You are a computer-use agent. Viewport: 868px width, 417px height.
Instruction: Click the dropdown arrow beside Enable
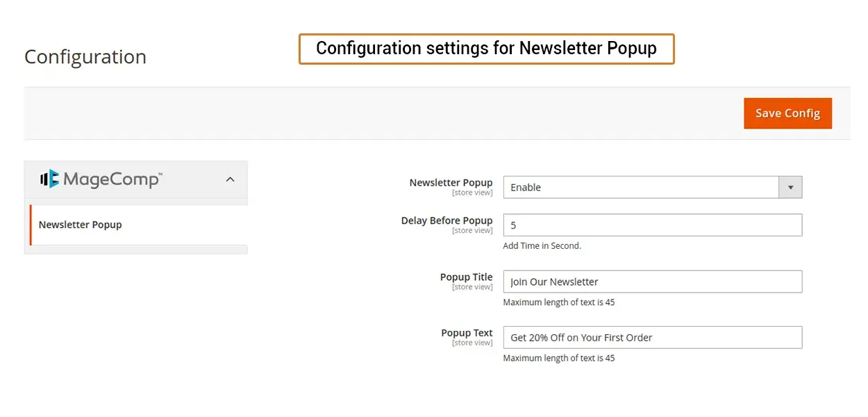click(x=790, y=187)
